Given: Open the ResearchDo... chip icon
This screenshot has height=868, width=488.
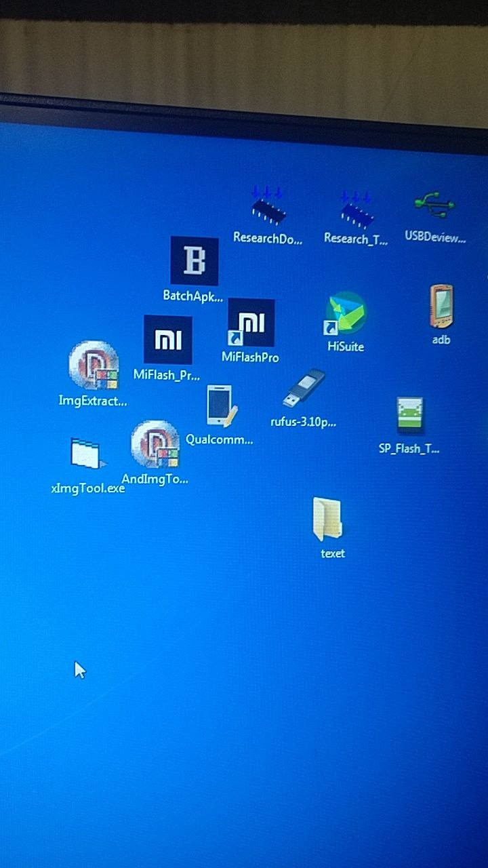Looking at the screenshot, I should click(x=268, y=205).
